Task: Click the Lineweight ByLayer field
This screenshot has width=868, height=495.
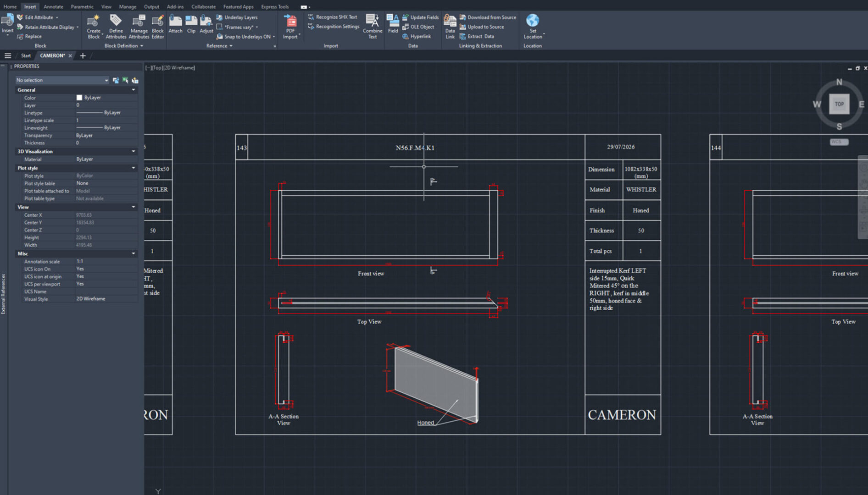Action: (106, 128)
